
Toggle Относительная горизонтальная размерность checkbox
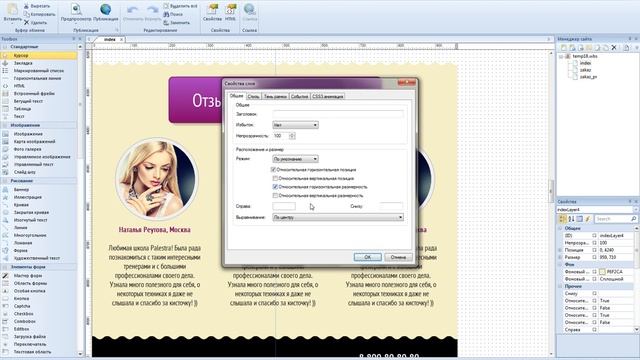tap(275, 187)
